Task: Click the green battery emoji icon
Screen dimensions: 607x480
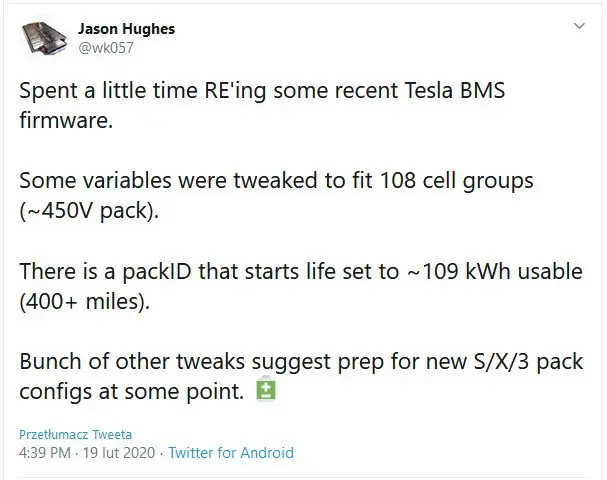Action: 266,391
